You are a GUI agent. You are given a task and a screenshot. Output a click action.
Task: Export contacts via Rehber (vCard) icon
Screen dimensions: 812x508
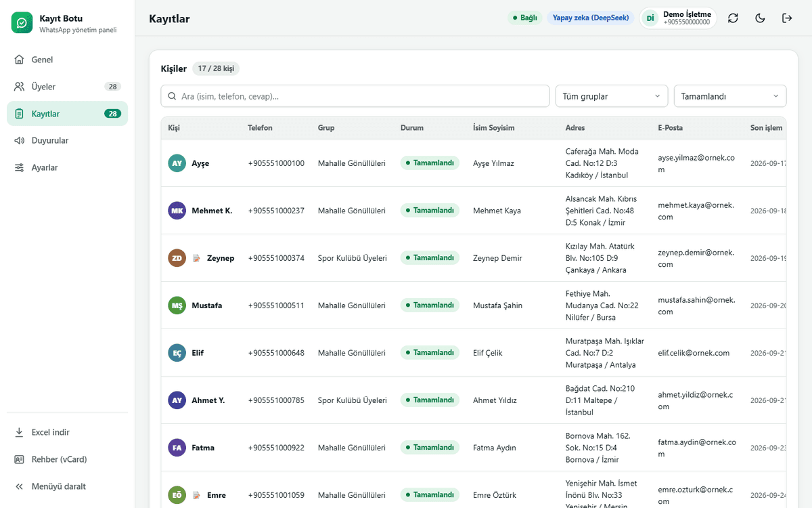point(20,459)
